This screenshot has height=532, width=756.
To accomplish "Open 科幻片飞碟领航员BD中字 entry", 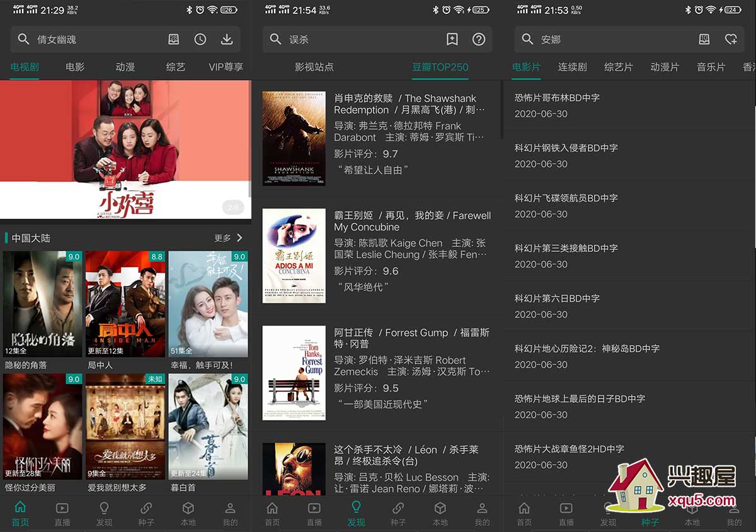I will (x=629, y=206).
